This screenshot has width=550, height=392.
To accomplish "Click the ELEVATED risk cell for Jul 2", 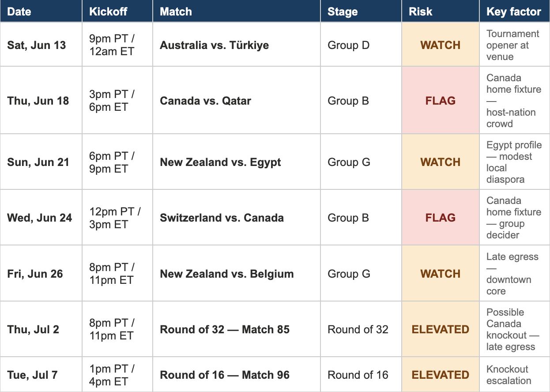I will point(441,329).
